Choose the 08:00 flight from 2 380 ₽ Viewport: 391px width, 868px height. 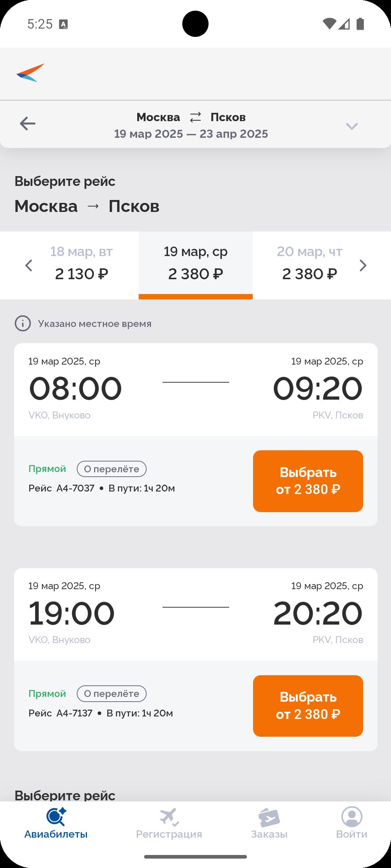[308, 481]
